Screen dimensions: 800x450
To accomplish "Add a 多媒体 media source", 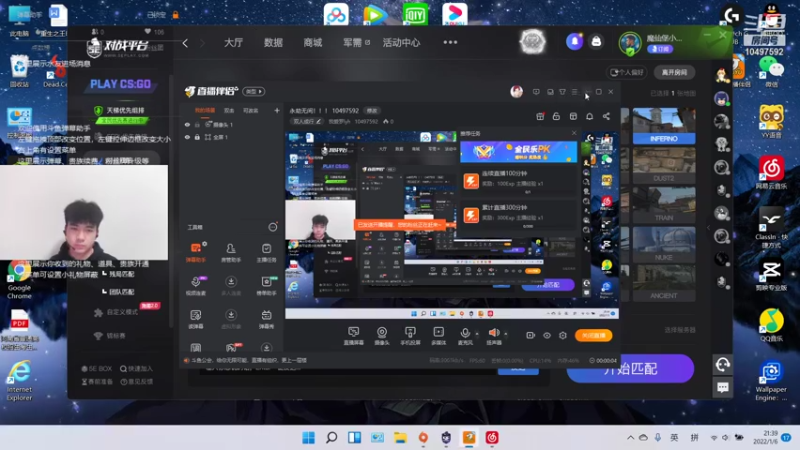I will click(438, 336).
